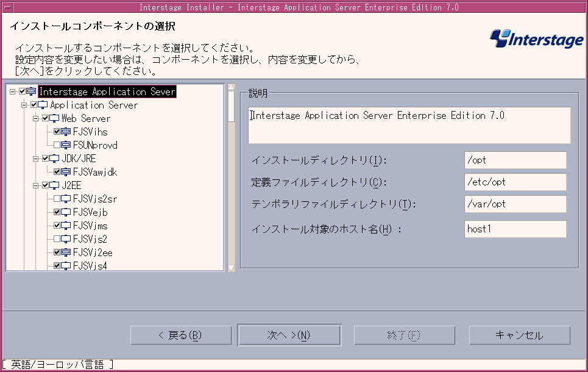Uncheck the Web Server checkbox
Image resolution: width=588 pixels, height=372 pixels.
45,119
